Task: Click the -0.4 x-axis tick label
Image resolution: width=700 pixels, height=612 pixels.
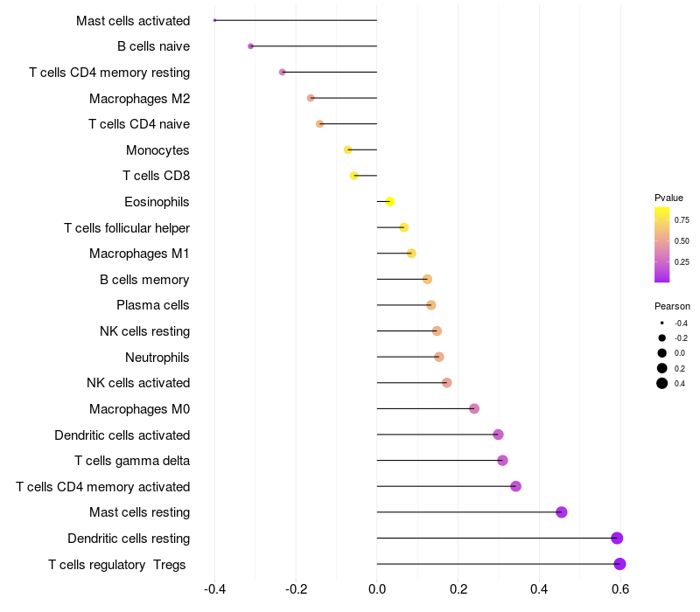Action: coord(214,589)
